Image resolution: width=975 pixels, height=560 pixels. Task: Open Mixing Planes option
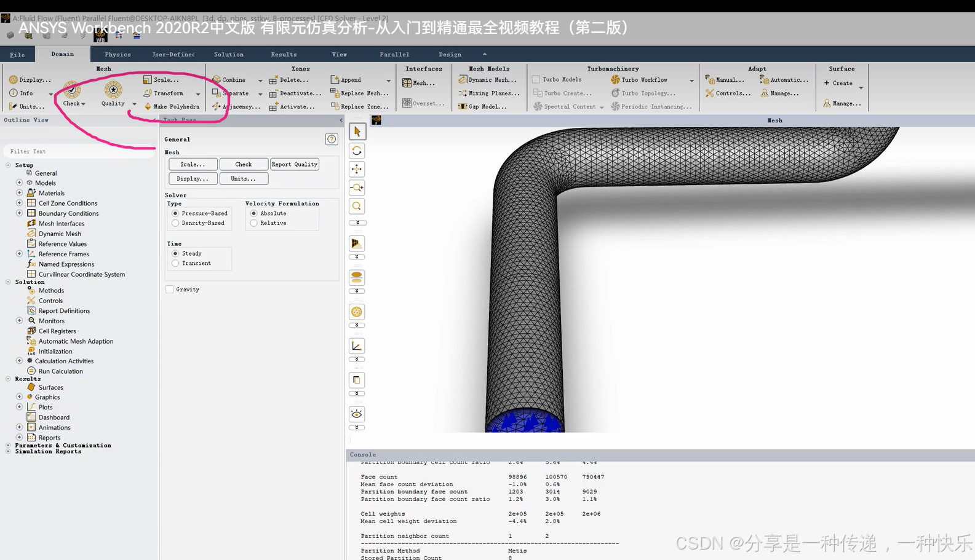pos(489,93)
